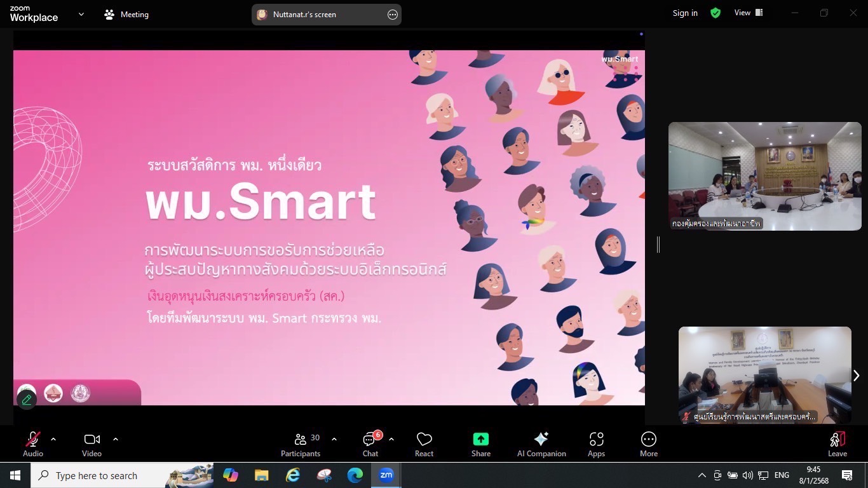Open the More options menu
The width and height of the screenshot is (868, 488).
click(x=648, y=444)
